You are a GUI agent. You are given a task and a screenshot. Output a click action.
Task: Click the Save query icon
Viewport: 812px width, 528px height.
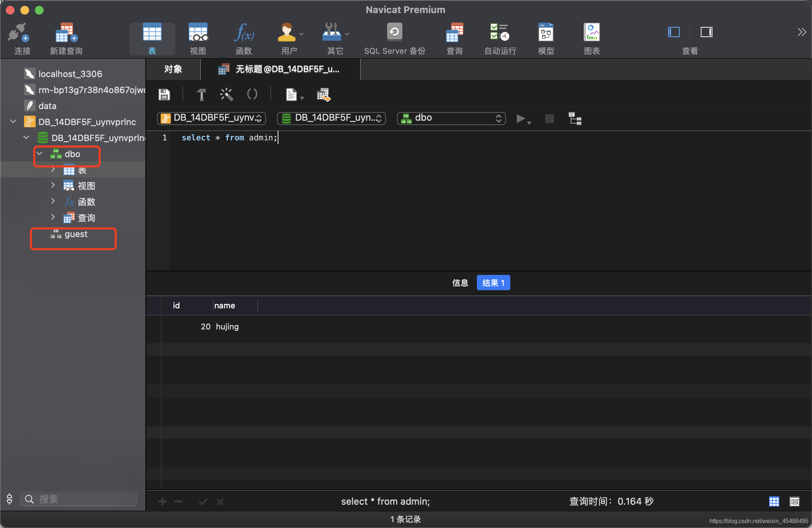164,95
